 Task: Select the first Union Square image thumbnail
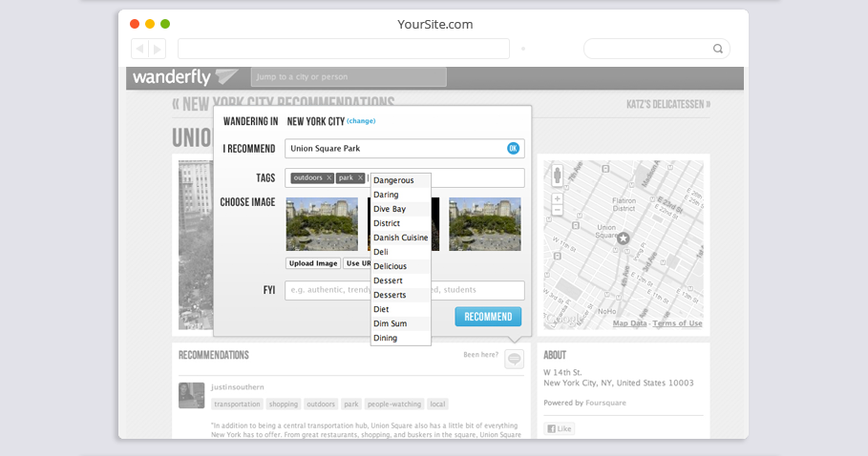[322, 224]
